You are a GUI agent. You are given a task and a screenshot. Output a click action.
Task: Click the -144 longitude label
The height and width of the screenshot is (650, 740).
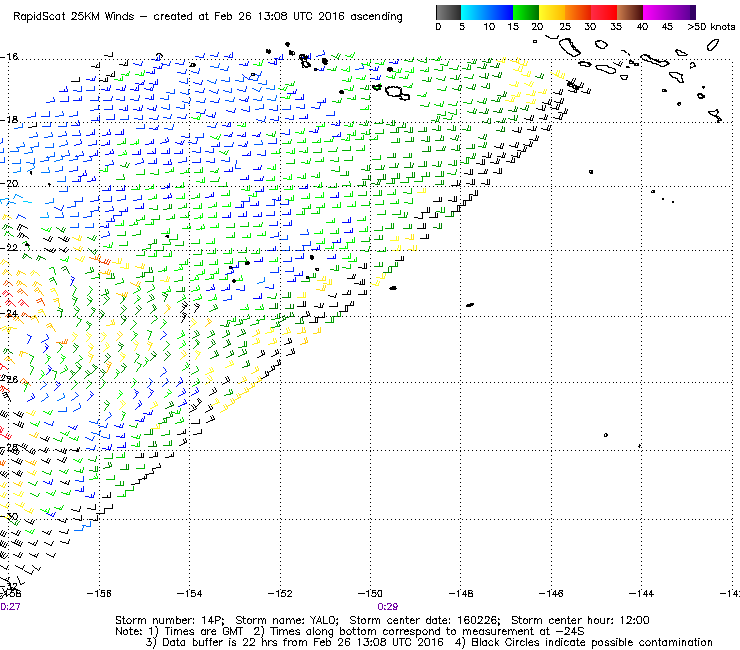pyautogui.click(x=641, y=593)
